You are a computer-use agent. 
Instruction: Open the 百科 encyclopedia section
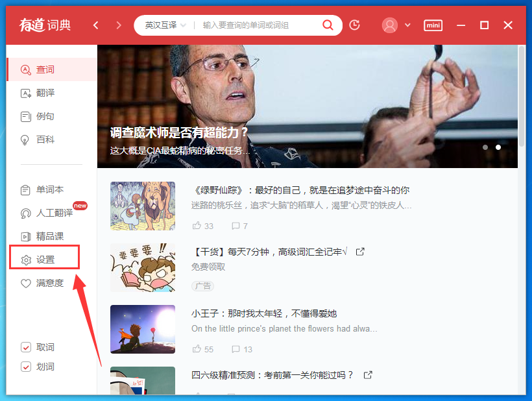[44, 140]
